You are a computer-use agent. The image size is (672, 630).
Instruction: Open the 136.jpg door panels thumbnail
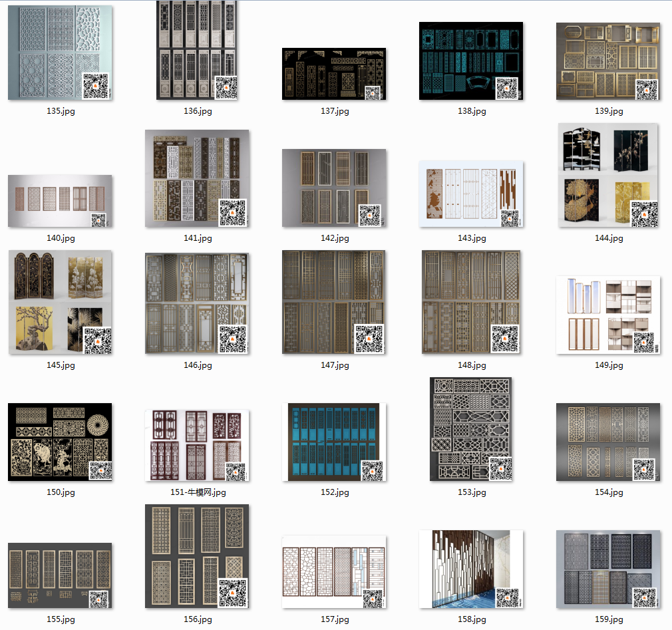(197, 51)
